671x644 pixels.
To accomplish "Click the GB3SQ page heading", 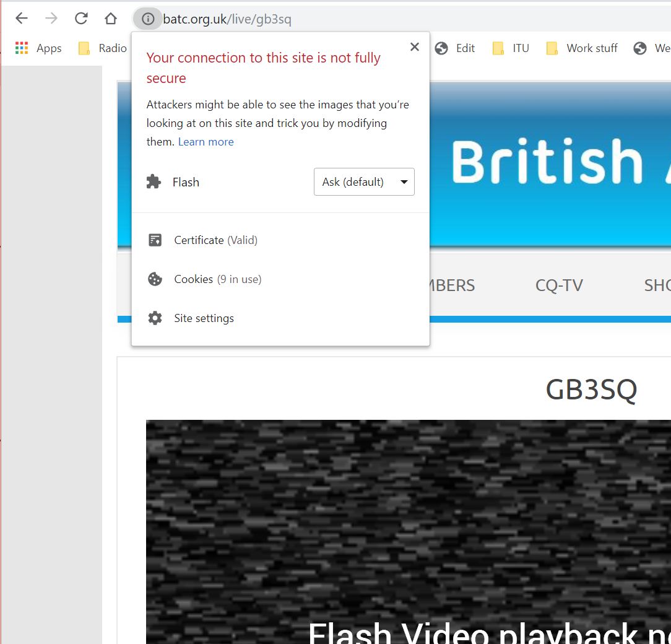I will pos(591,389).
